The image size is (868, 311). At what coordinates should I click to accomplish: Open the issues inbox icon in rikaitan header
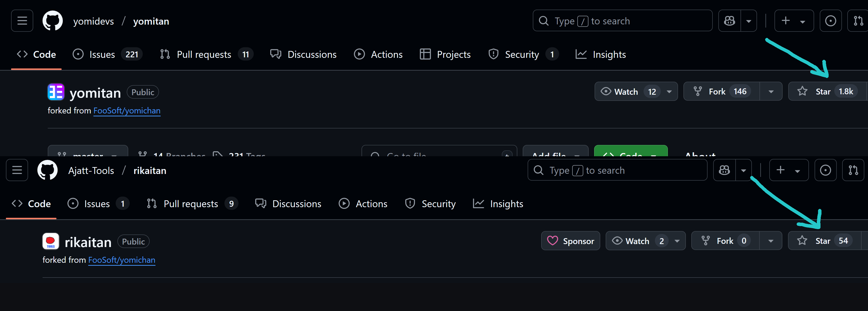825,170
